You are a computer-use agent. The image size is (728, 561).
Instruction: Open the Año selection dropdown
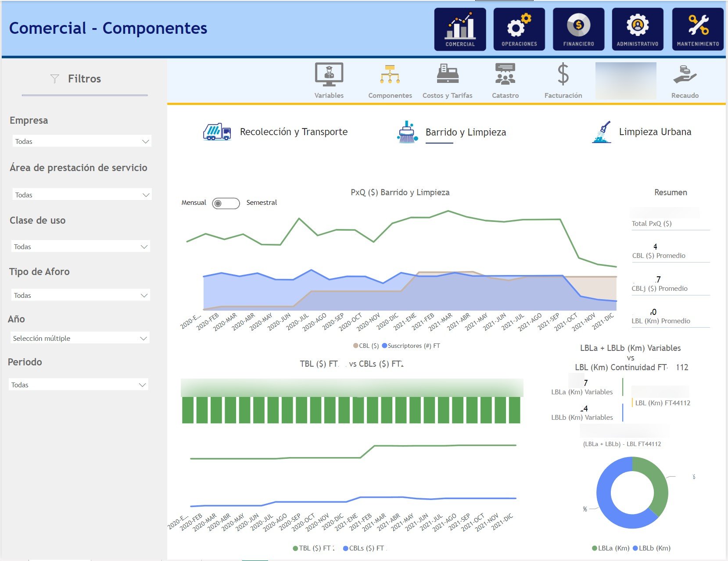point(80,338)
